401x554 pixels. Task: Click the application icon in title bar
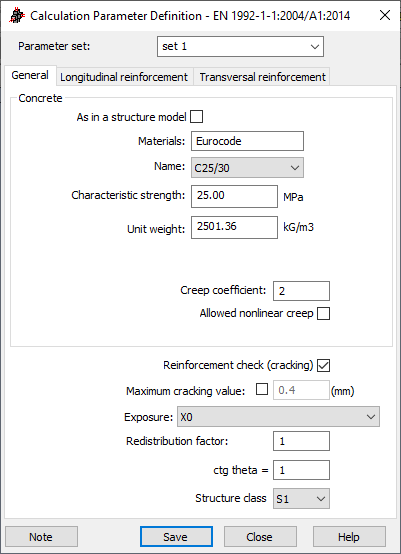[x=17, y=16]
